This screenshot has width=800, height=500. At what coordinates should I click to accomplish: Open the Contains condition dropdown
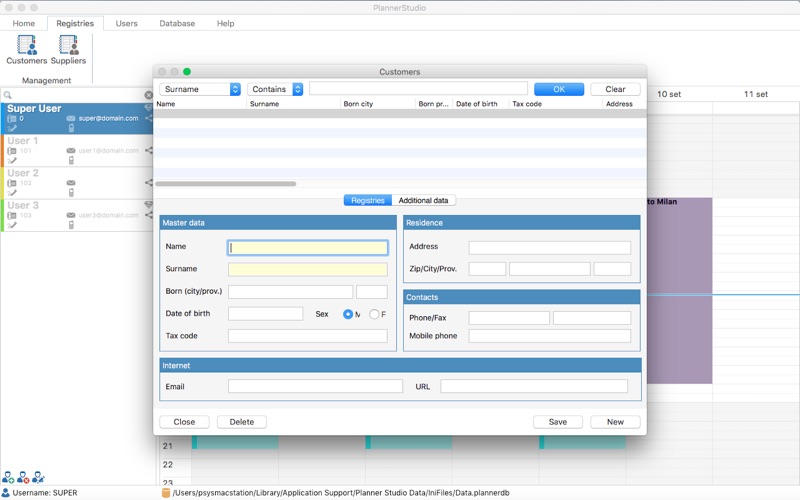click(275, 89)
